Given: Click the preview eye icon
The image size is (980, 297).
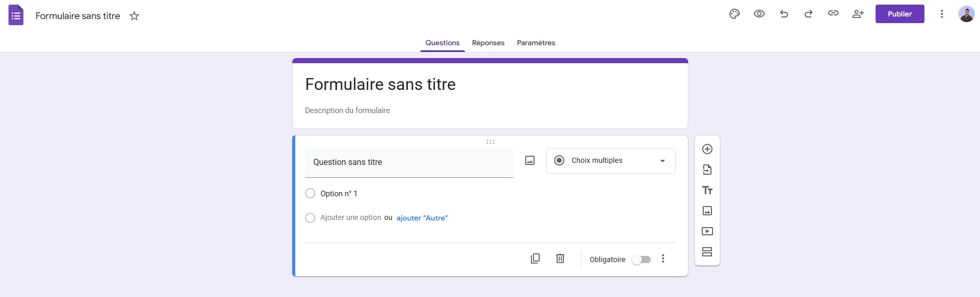Looking at the screenshot, I should (x=759, y=14).
